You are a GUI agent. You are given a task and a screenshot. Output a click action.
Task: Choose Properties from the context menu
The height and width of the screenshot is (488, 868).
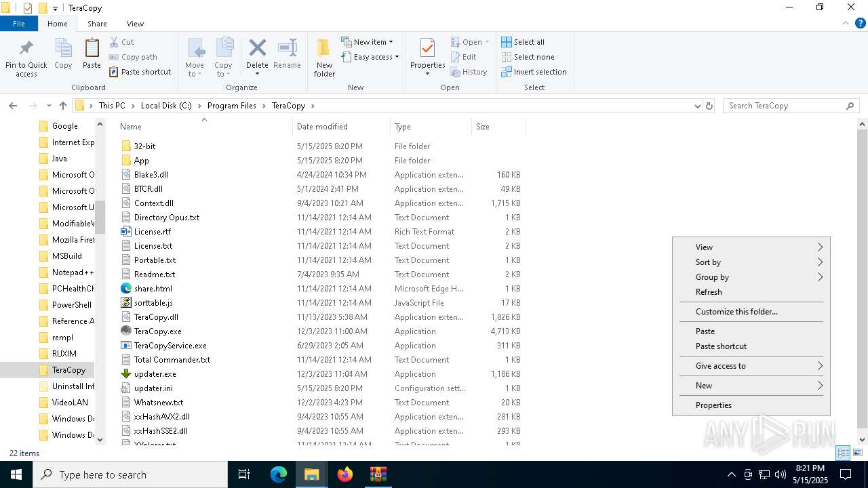(751, 405)
